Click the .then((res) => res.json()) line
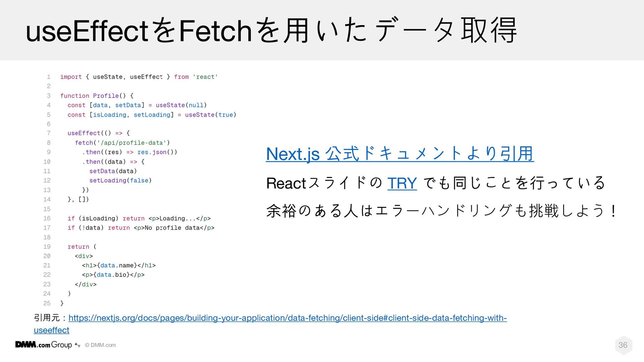644x362 pixels. click(x=130, y=152)
